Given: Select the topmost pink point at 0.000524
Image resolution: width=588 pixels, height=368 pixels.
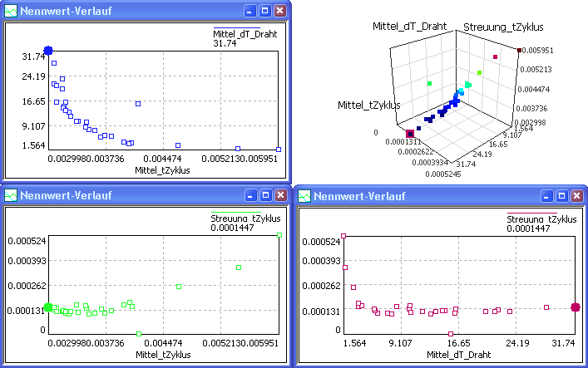Looking at the screenshot, I should pos(343,236).
